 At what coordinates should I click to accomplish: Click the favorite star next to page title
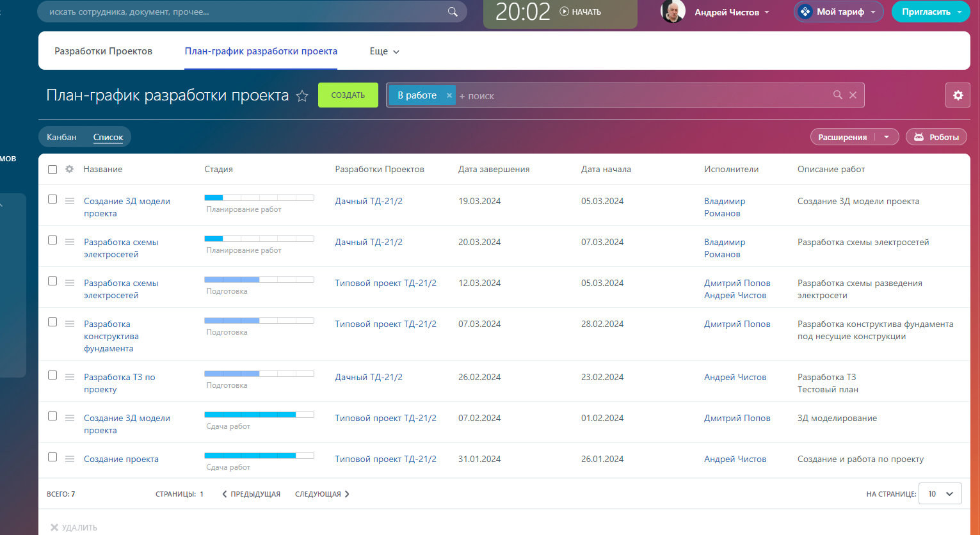coord(302,96)
